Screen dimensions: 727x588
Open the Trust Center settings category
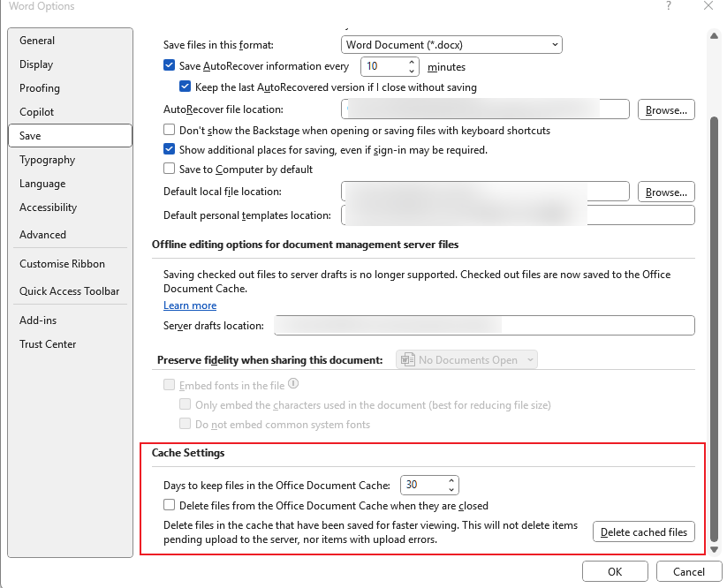(48, 343)
